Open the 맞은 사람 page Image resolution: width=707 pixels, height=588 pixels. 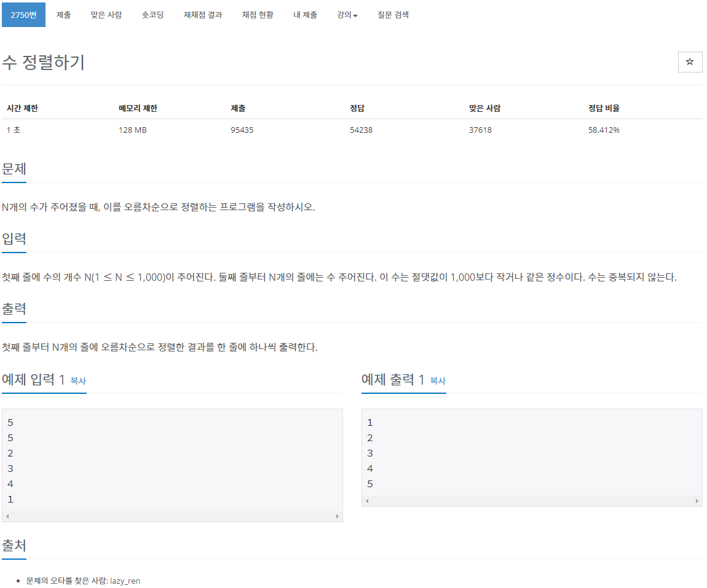tap(106, 15)
